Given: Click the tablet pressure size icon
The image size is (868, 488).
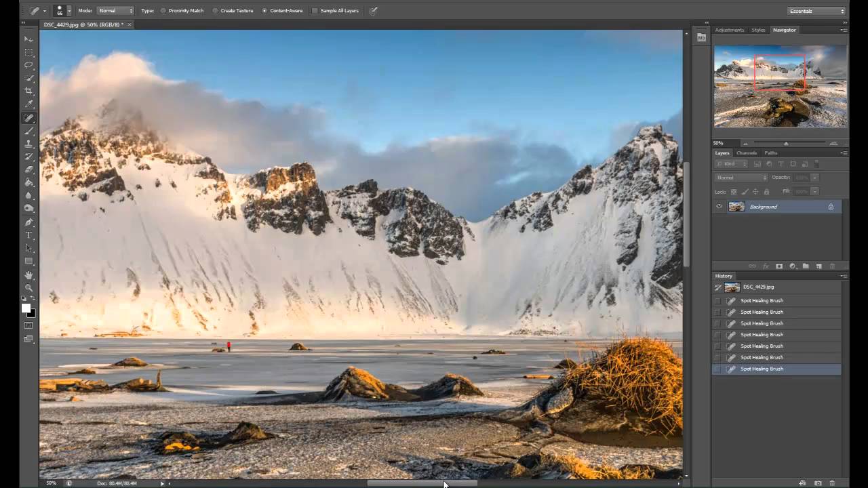Looking at the screenshot, I should pyautogui.click(x=373, y=11).
